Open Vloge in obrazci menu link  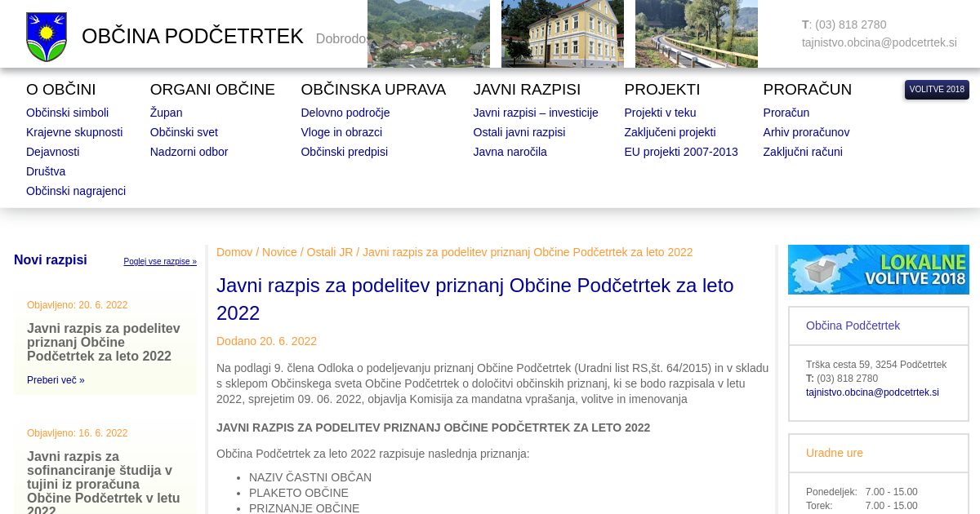pos(341,132)
